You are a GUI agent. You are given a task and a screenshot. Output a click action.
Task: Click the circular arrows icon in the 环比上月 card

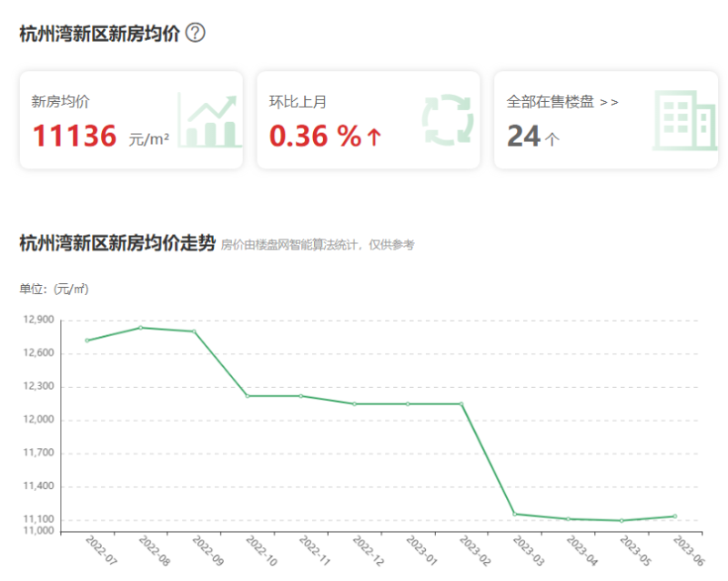point(448,120)
